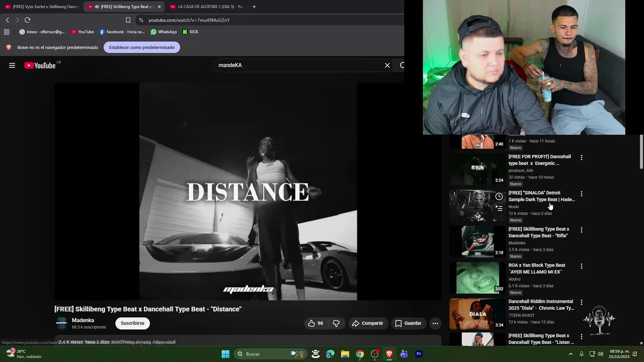This screenshot has height=362, width=644.
Task: Add SINALOA video to queue
Action: pos(499,208)
